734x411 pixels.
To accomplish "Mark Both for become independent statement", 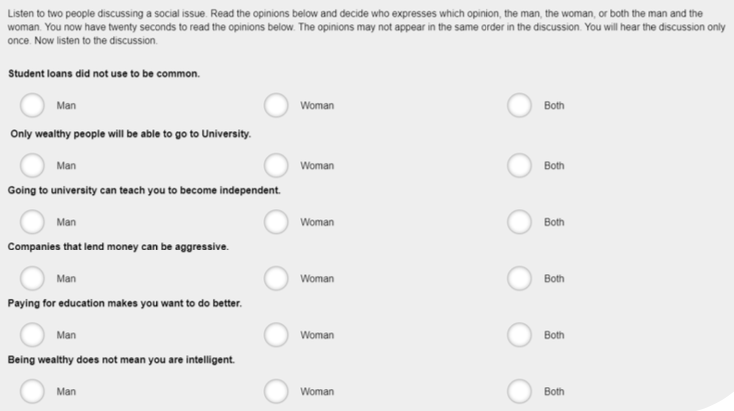I will 519,222.
